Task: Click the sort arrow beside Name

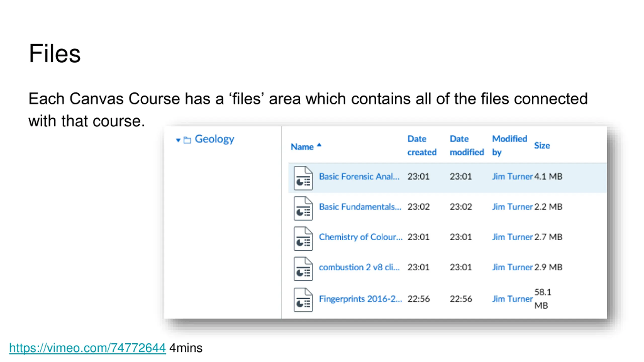Action: point(319,145)
